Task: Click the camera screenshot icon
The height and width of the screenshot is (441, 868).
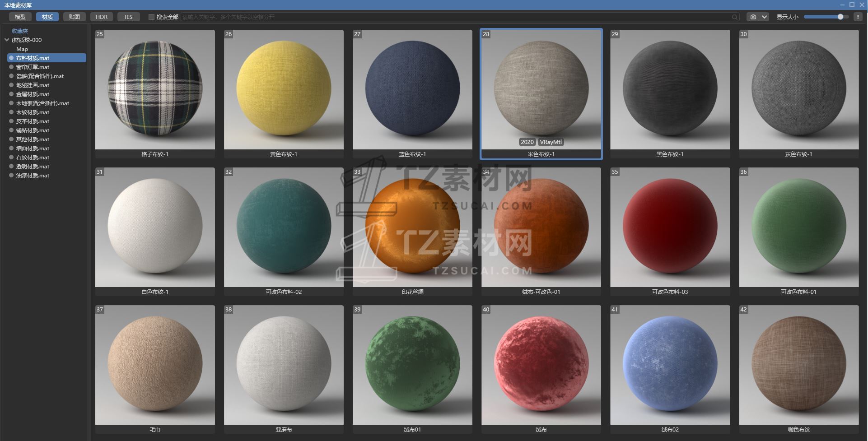Action: (x=753, y=17)
